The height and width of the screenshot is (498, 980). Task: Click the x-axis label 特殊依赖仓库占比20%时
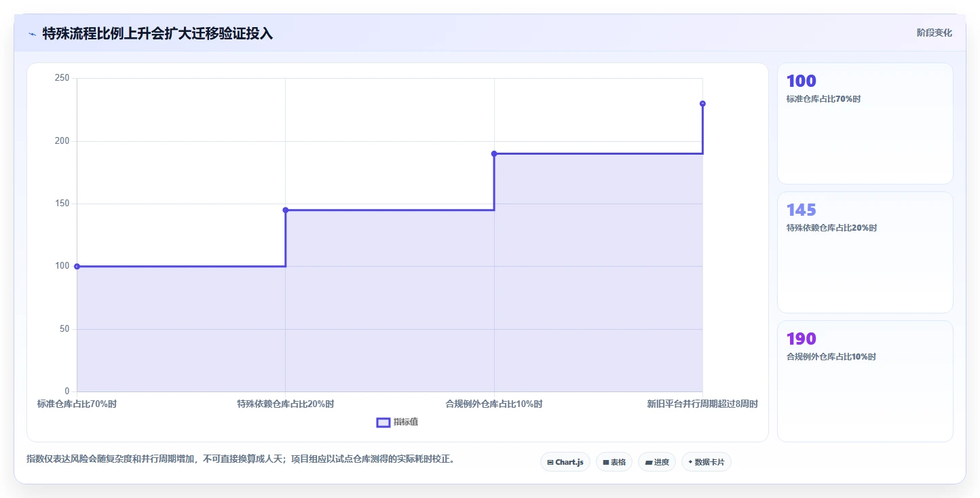tap(286, 404)
